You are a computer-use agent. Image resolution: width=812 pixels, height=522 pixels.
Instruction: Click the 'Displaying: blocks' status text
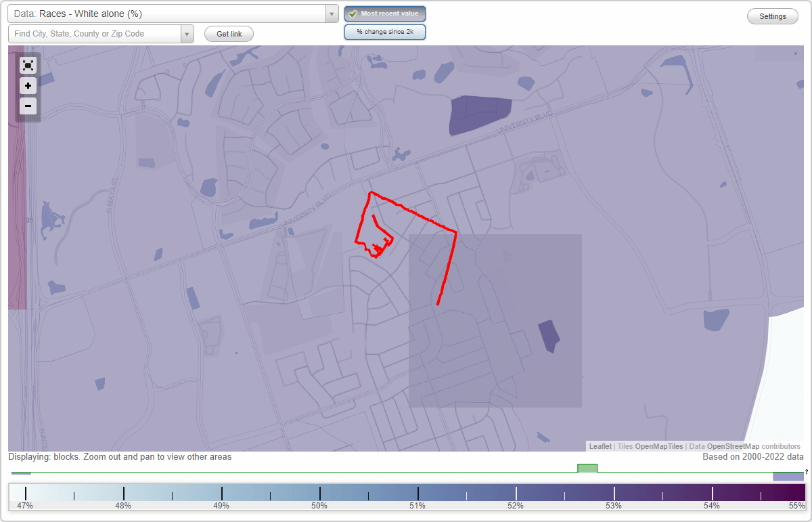[x=120, y=457]
